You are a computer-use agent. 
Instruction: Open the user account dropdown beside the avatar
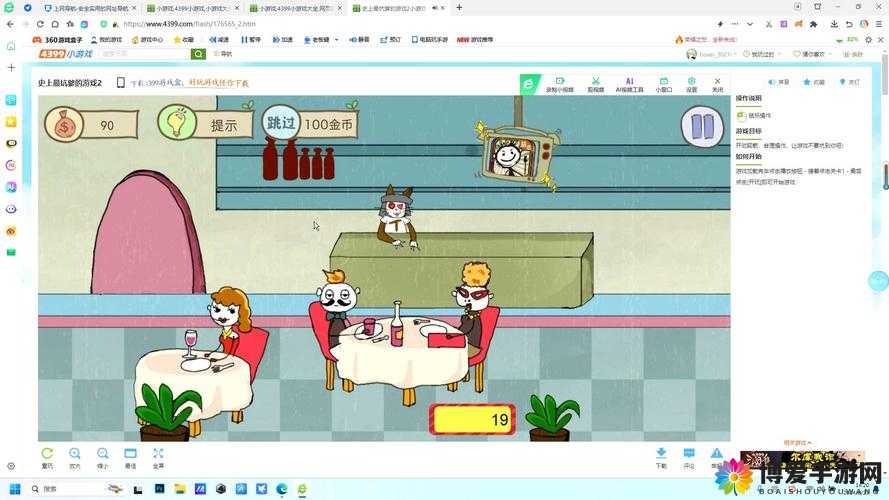pos(735,54)
